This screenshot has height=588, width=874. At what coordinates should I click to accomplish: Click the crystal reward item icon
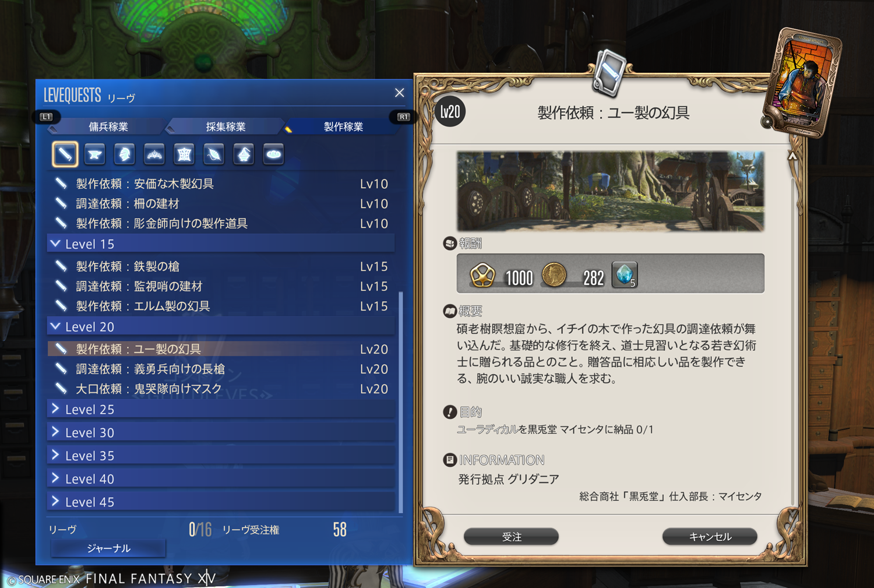(x=625, y=274)
